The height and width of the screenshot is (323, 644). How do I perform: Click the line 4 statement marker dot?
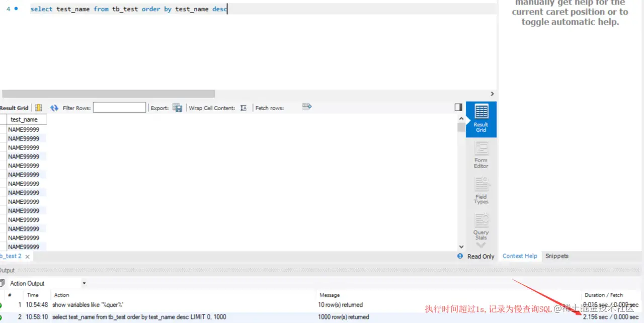[16, 9]
